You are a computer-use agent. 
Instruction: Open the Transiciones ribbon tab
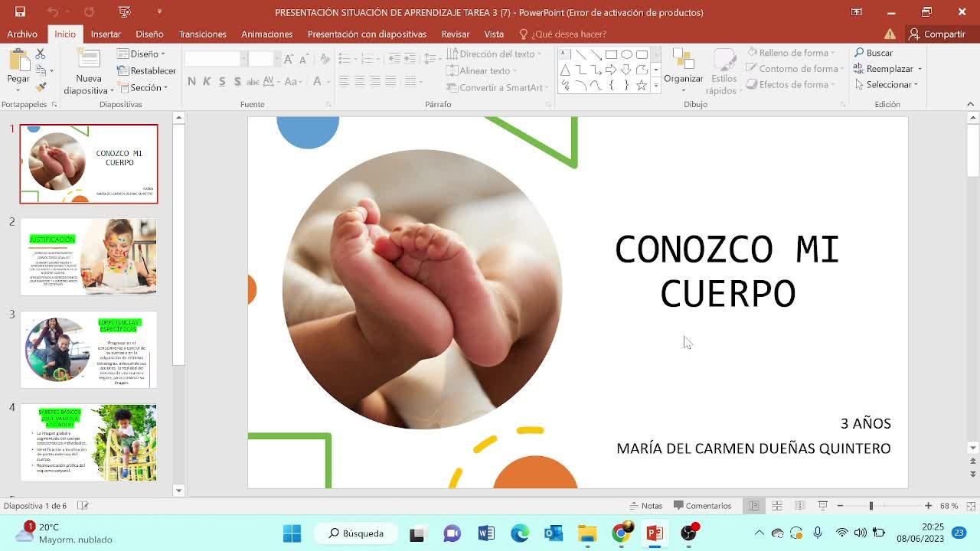tap(202, 34)
